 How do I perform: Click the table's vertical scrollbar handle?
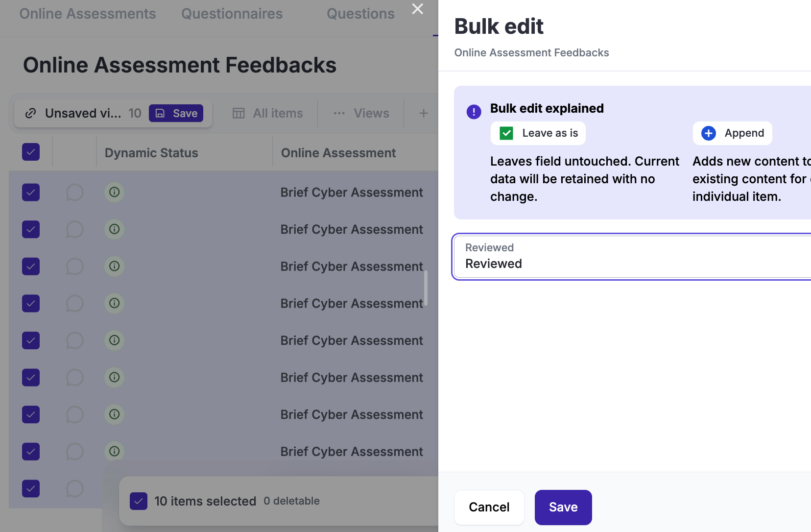pos(426,288)
